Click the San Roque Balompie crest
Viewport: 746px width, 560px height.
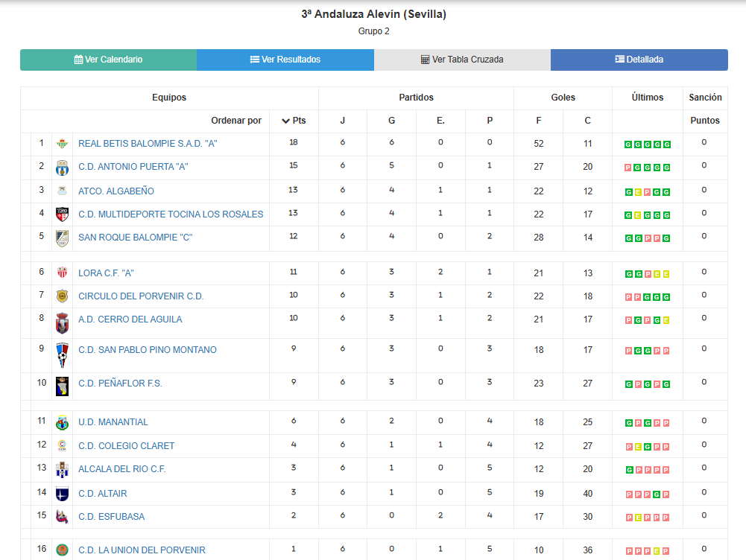click(x=62, y=238)
